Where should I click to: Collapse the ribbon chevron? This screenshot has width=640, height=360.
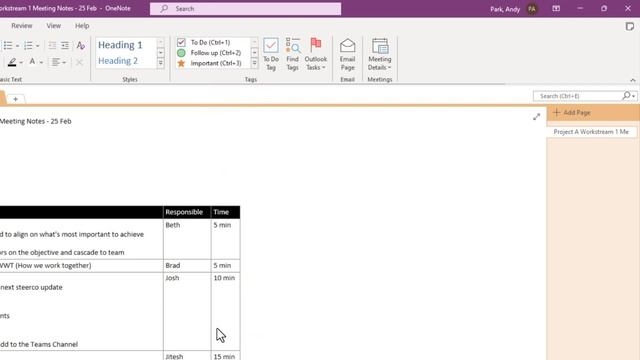click(x=633, y=80)
